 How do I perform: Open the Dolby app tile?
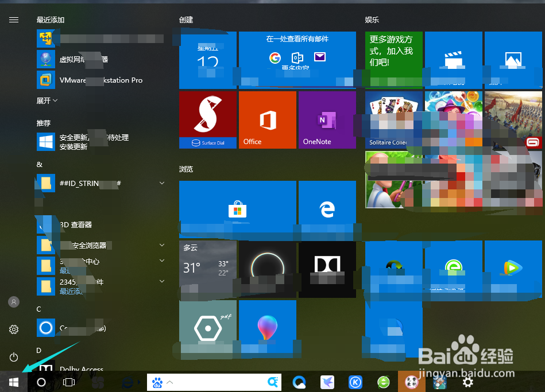coord(327,270)
